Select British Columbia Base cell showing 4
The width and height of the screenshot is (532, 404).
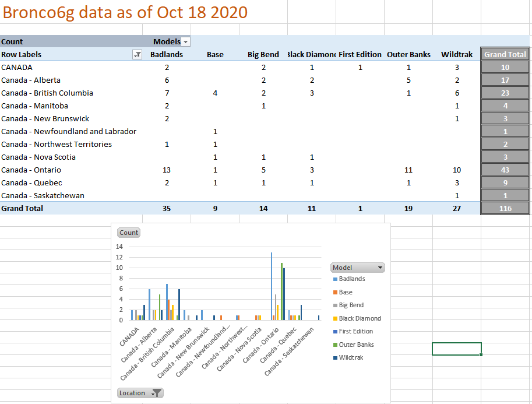pos(215,93)
